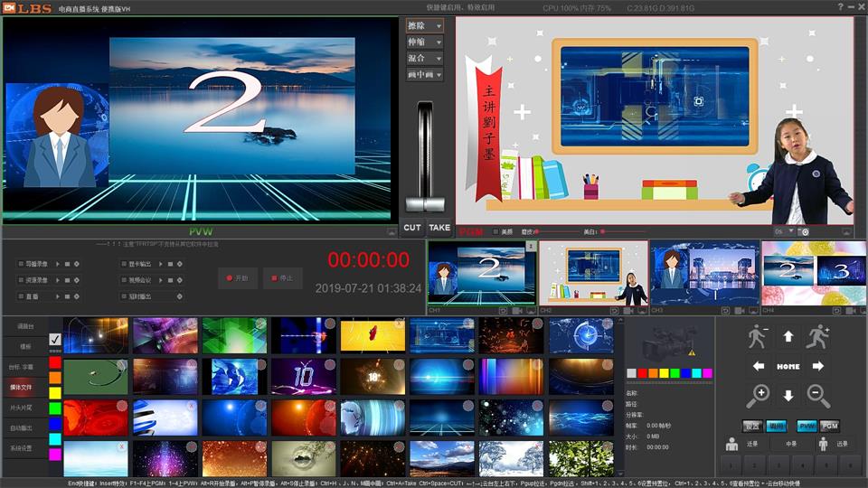This screenshot has height=488, width=868.
Task: Enable the 导播录像 checkbox
Action: pos(21,264)
